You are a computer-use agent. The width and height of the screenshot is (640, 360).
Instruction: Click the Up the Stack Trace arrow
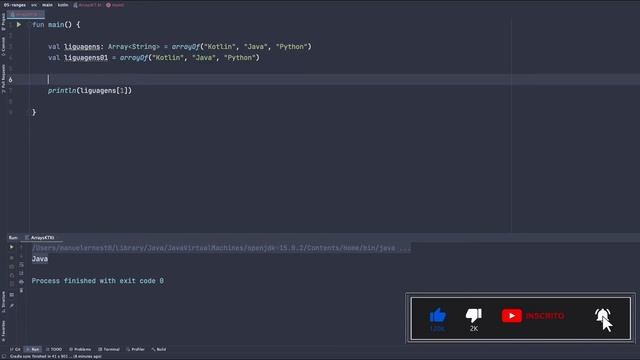click(x=21, y=247)
